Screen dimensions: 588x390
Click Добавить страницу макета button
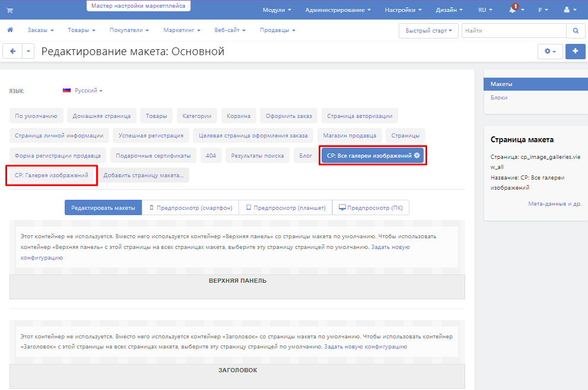(x=144, y=175)
